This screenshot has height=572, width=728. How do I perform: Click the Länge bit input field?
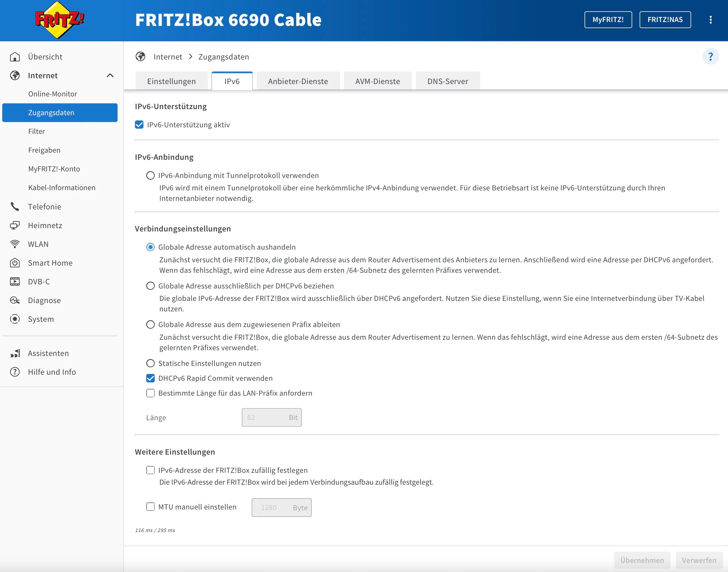tap(266, 418)
